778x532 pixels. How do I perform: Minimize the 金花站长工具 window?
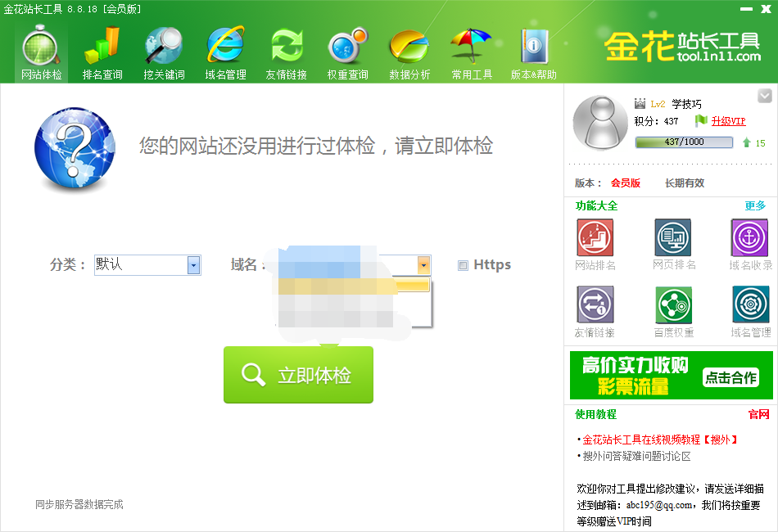coord(746,9)
